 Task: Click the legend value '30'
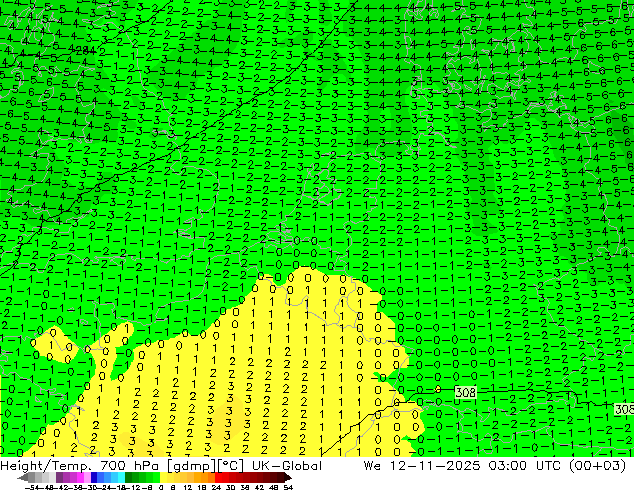coord(230,487)
